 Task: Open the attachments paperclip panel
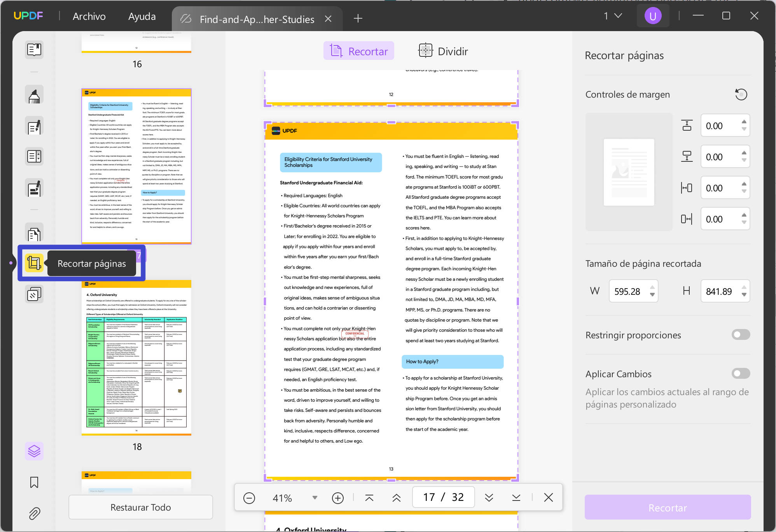(x=34, y=513)
